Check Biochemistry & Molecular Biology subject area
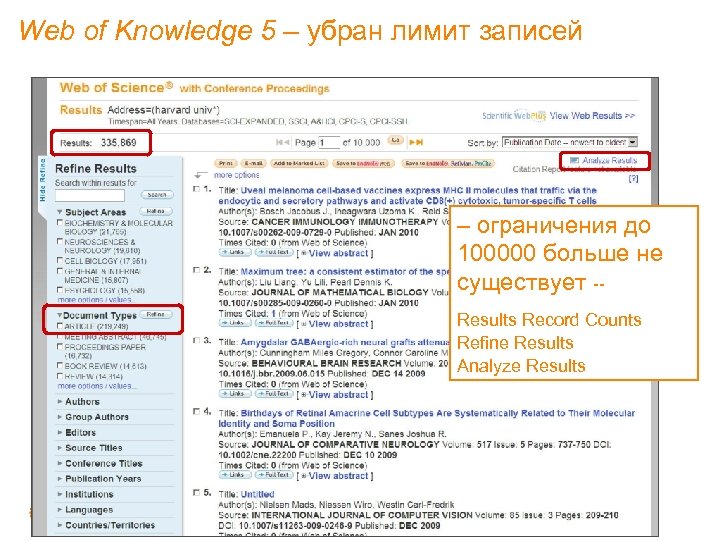Viewport: 720px width, 540px height. pos(60,222)
